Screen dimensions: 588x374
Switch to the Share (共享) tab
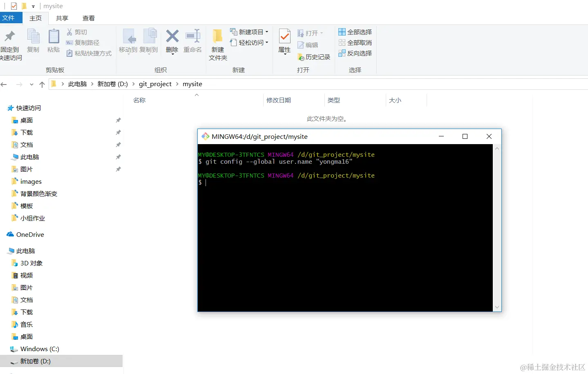point(62,18)
